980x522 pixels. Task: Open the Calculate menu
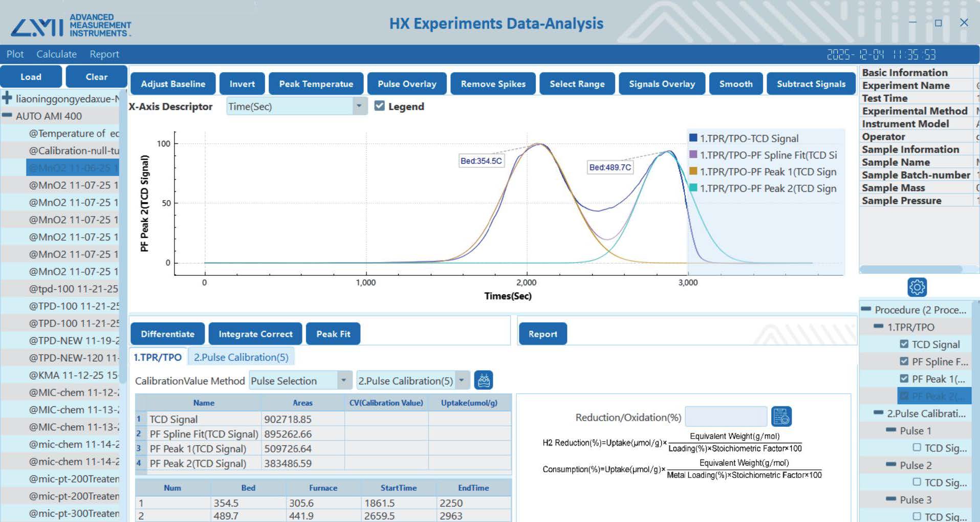(x=56, y=54)
